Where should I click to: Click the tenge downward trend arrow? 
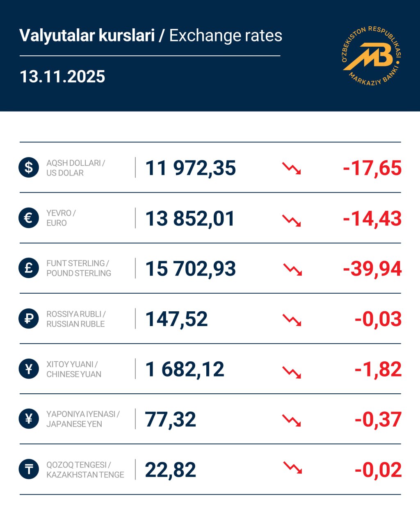pyautogui.click(x=292, y=468)
